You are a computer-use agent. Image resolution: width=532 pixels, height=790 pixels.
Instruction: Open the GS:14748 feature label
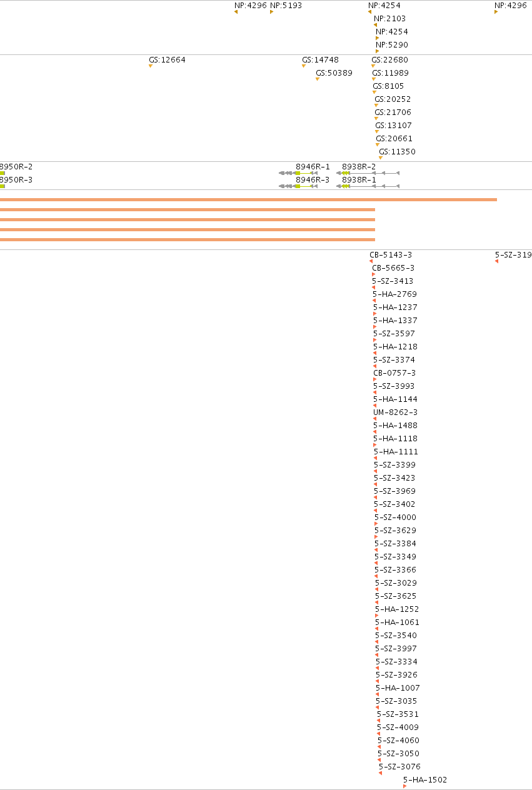(320, 61)
